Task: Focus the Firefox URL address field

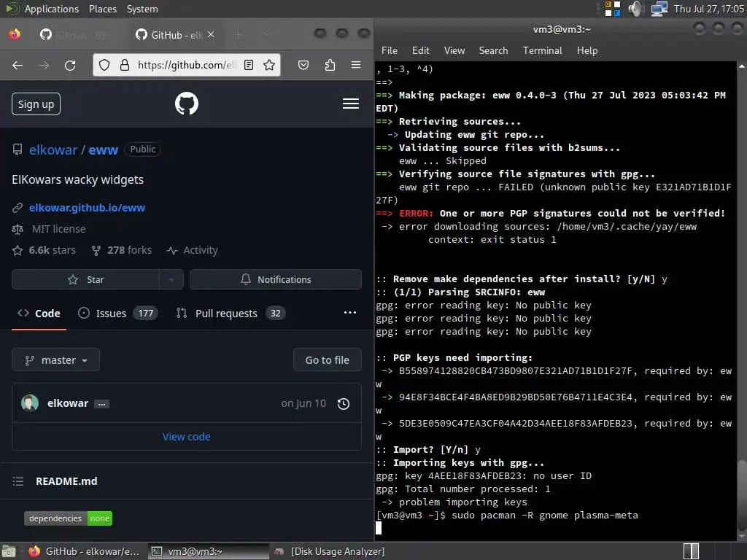Action: point(187,65)
